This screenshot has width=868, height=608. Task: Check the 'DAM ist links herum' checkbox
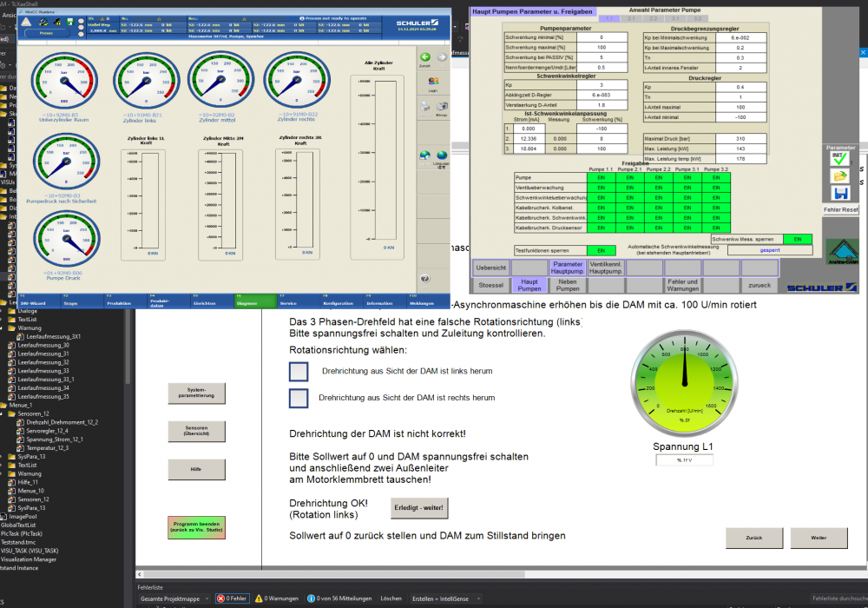point(299,372)
